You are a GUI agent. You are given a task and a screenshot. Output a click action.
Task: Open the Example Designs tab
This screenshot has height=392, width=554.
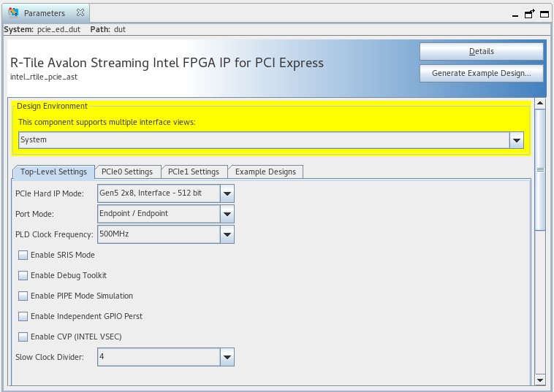[x=265, y=172]
